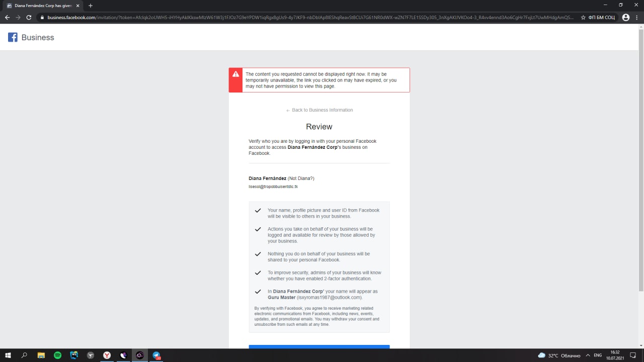The width and height of the screenshot is (644, 362).
Task: Click the Back to Business Information link
Action: tap(319, 110)
